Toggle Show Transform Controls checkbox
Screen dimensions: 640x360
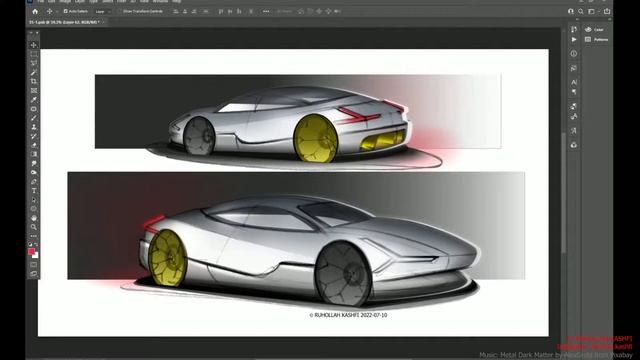(120, 11)
